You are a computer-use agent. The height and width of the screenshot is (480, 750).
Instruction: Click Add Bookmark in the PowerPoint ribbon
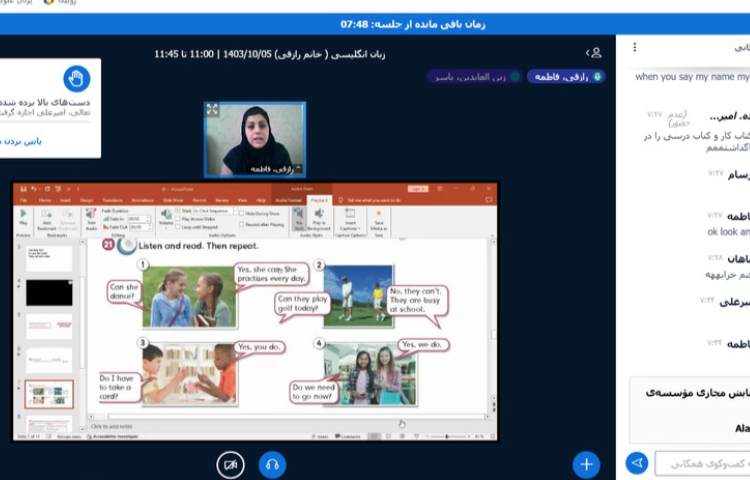(x=48, y=220)
